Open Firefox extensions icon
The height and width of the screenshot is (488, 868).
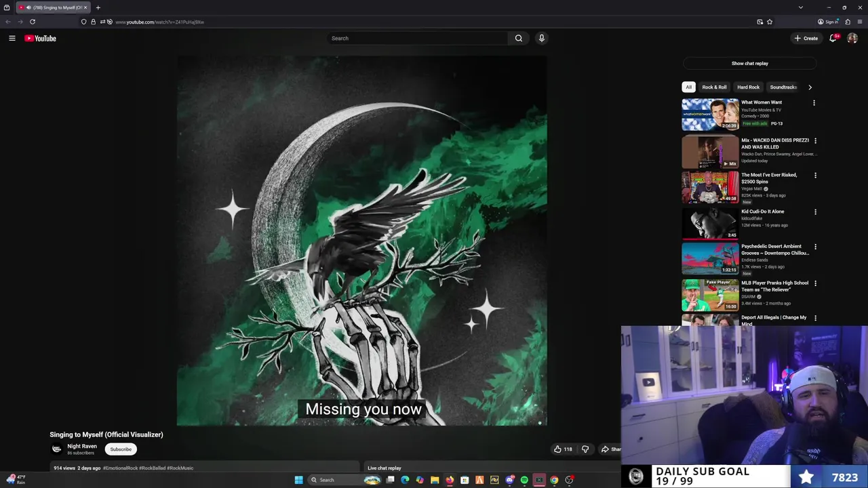(x=848, y=22)
